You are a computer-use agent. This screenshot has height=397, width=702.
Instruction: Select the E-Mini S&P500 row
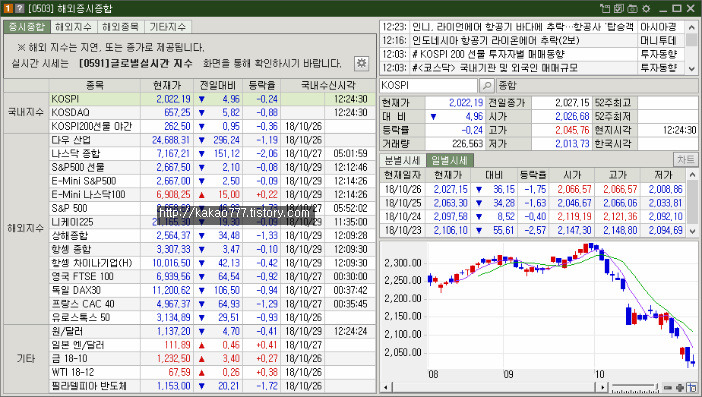coord(212,181)
